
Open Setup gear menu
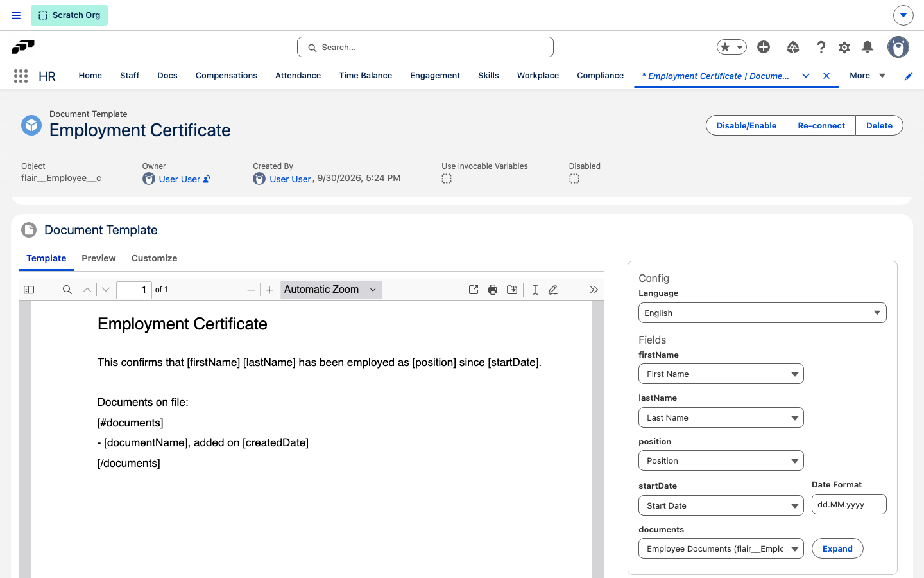pyautogui.click(x=844, y=47)
